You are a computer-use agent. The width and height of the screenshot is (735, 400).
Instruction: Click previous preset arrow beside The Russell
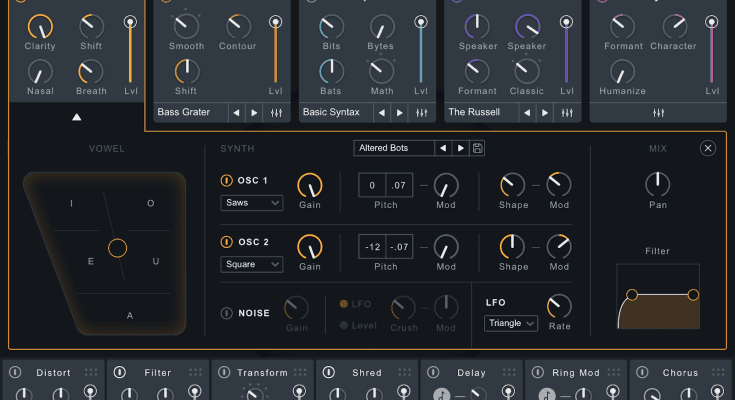[x=525, y=112]
